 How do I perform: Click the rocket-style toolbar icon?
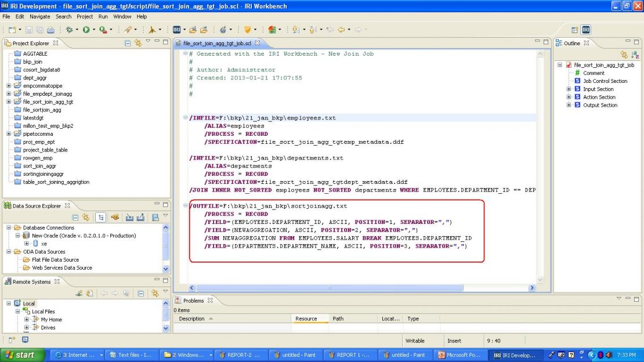128,30
